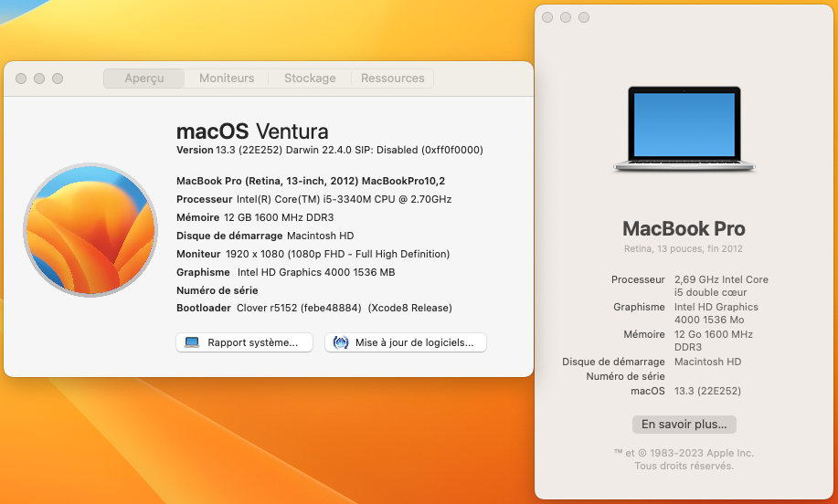Click the laptop icon in Rapport système button

click(x=192, y=342)
